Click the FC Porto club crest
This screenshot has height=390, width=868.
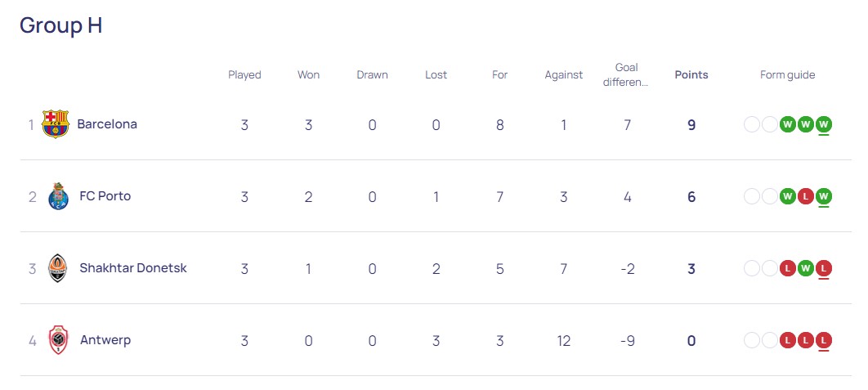point(58,196)
